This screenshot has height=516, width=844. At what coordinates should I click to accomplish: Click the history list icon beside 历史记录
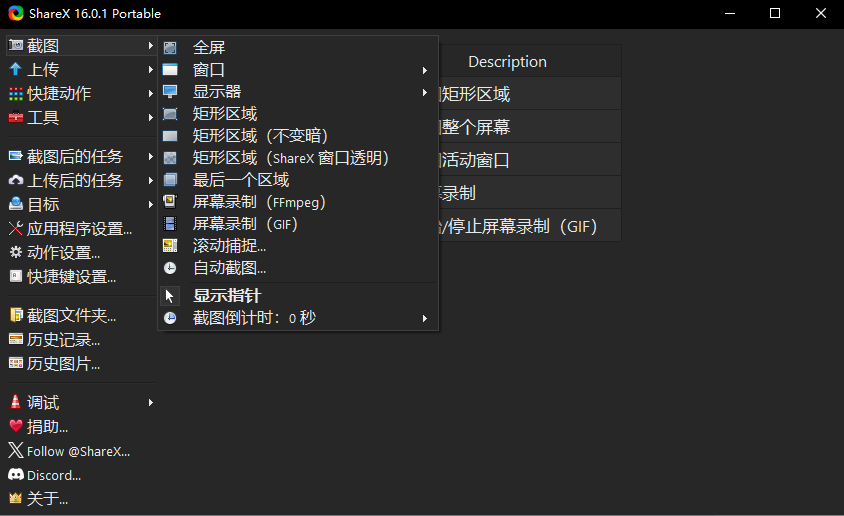point(16,340)
